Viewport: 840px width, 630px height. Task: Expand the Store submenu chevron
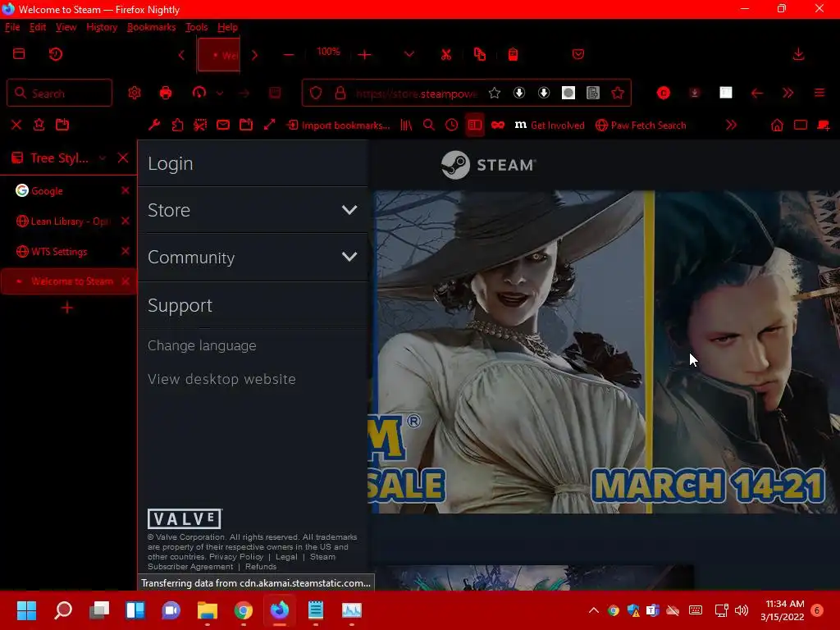(x=349, y=210)
